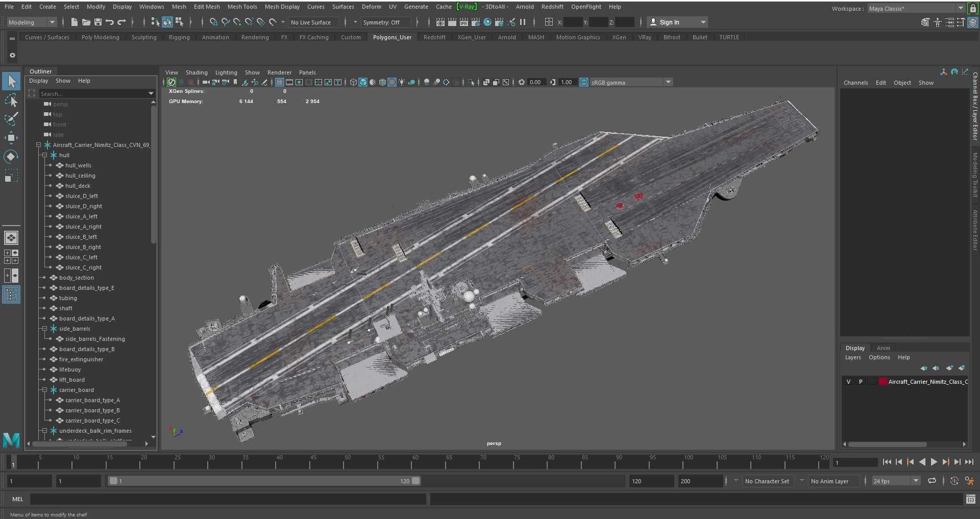Click the playback range slider bar

[x=264, y=481]
